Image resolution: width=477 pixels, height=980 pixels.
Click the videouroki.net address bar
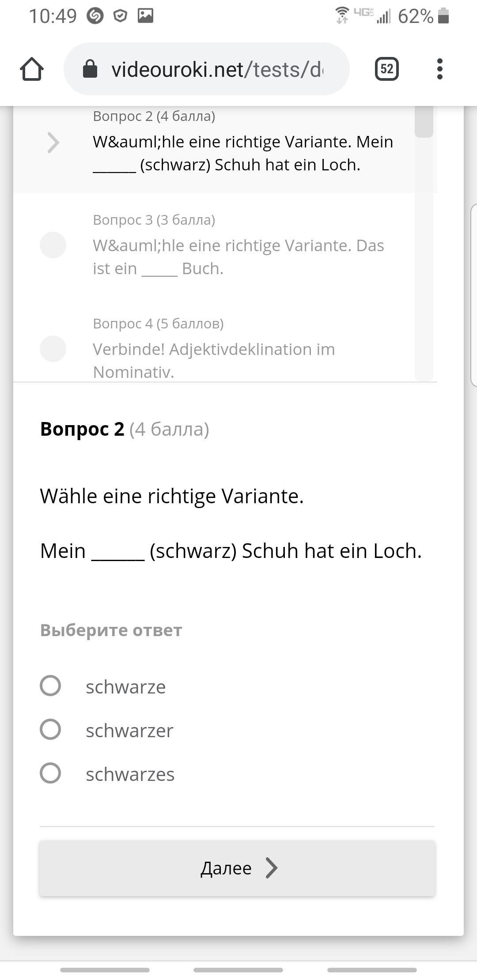pos(216,69)
